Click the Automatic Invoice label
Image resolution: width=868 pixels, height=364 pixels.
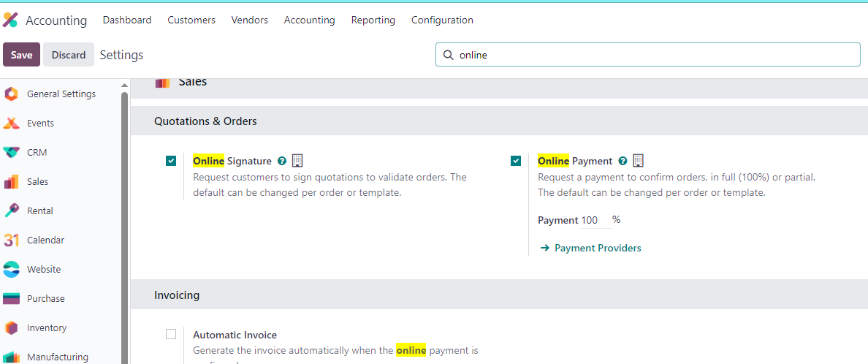(x=235, y=335)
